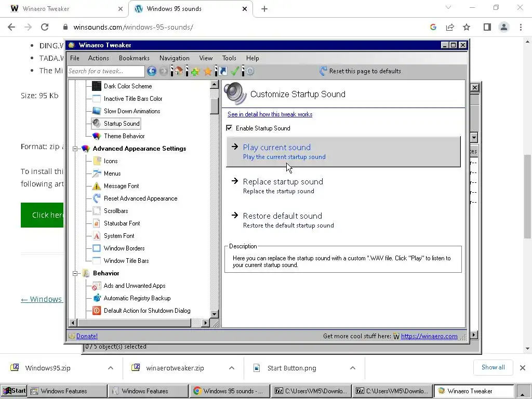This screenshot has height=399, width=532.
Task: Open bookmarks with the orange star icon
Action: [x=208, y=71]
